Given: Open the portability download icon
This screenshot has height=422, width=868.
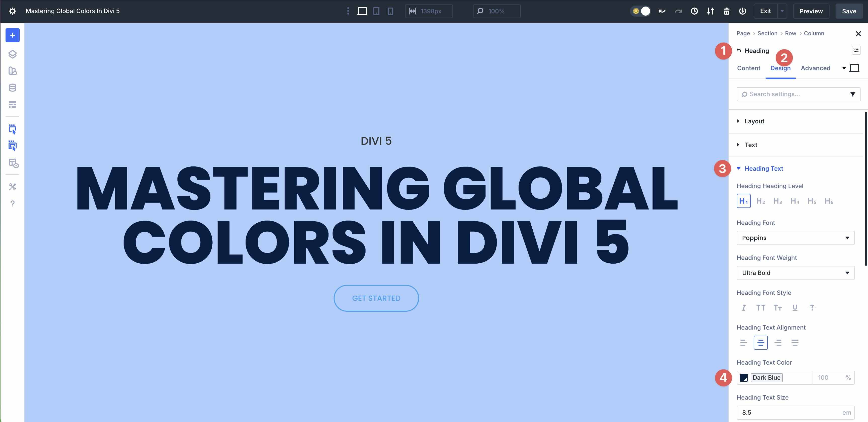Looking at the screenshot, I should click(x=710, y=11).
